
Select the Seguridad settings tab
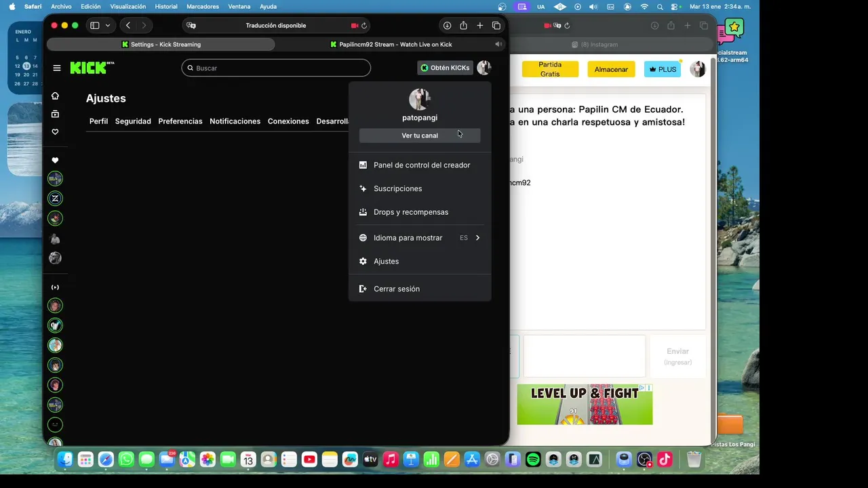(133, 121)
